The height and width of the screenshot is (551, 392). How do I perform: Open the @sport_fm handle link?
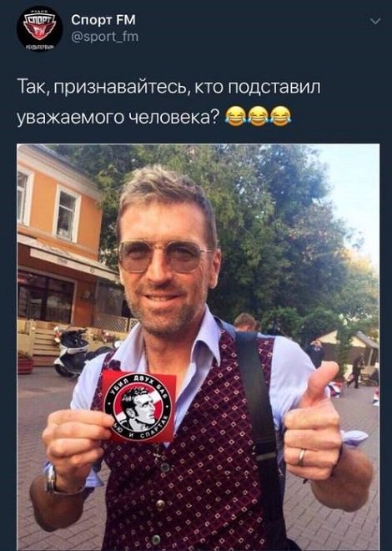point(105,37)
